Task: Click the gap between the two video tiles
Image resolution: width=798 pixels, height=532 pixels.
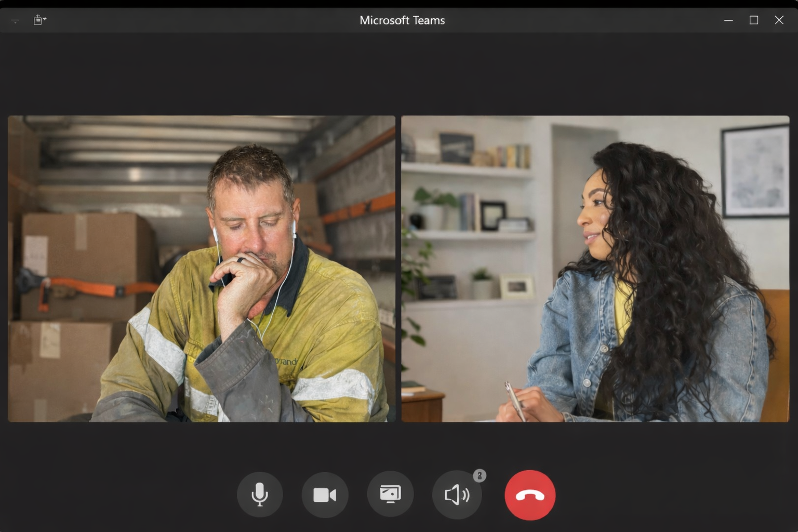Action: click(x=398, y=269)
